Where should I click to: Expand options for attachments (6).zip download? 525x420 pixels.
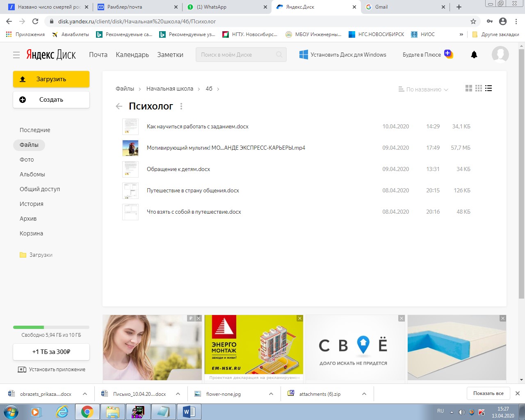click(364, 394)
